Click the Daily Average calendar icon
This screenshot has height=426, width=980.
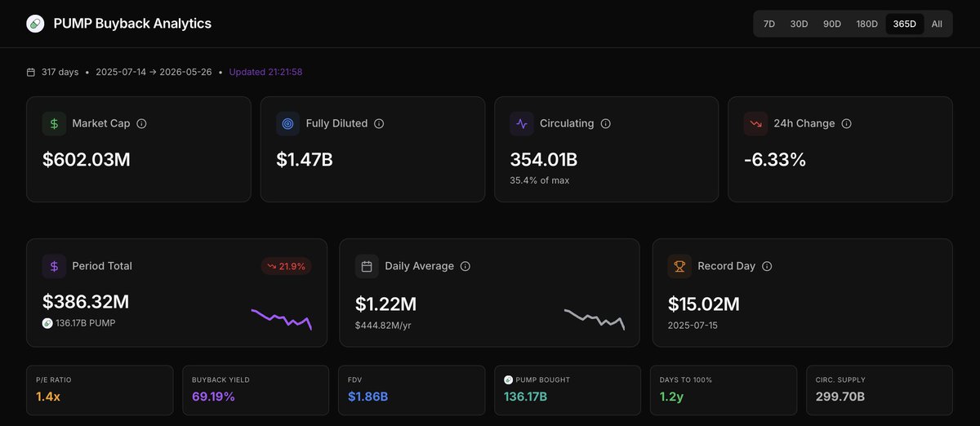pos(367,266)
